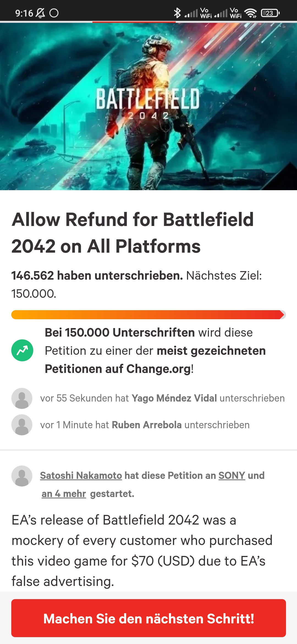Tap the Bluetooth status icon

177,13
